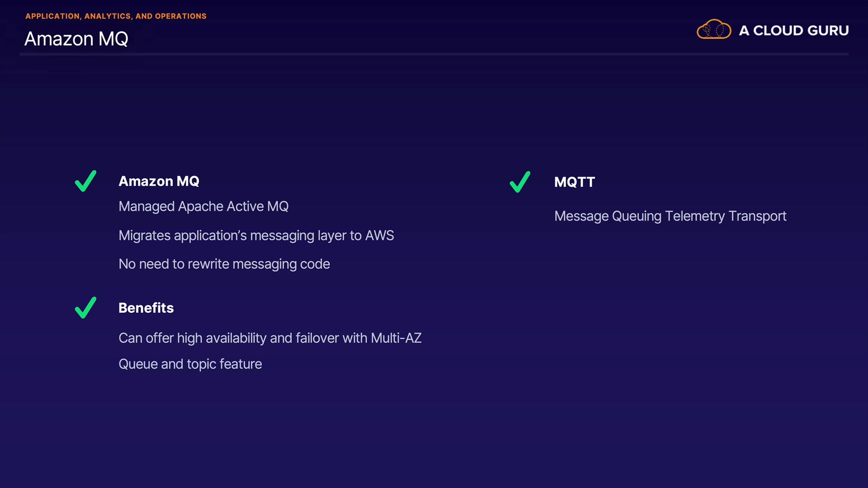Click the Benefits heading

point(146,308)
